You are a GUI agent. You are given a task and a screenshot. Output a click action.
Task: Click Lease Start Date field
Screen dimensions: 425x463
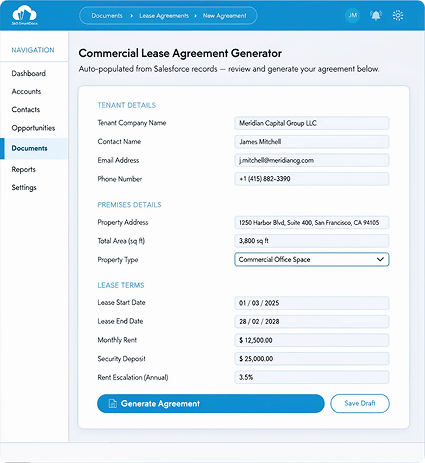(312, 303)
